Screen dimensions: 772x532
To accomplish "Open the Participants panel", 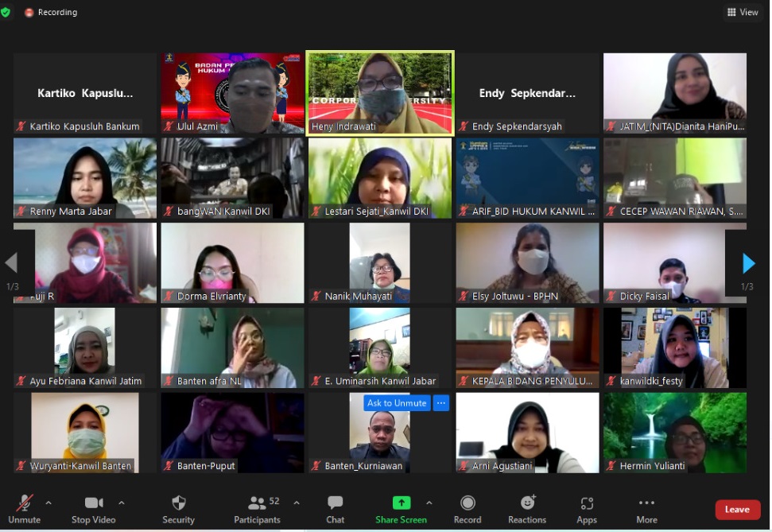I will click(257, 510).
